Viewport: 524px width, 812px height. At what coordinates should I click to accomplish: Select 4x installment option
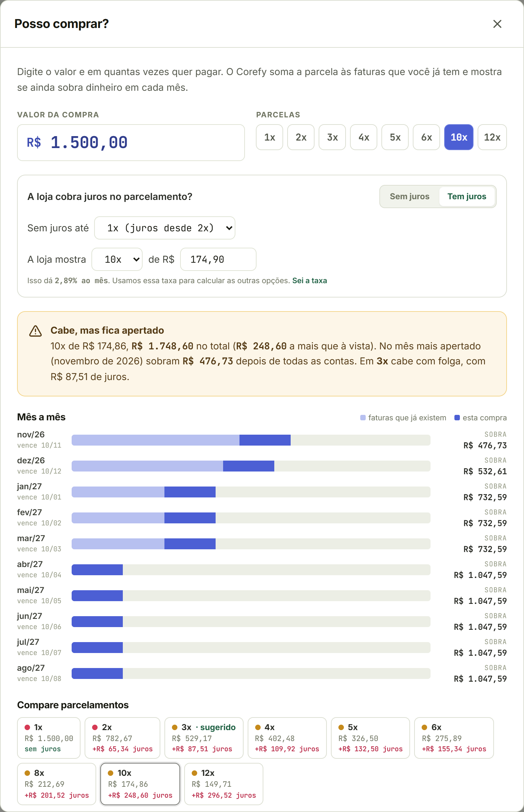coord(364,137)
